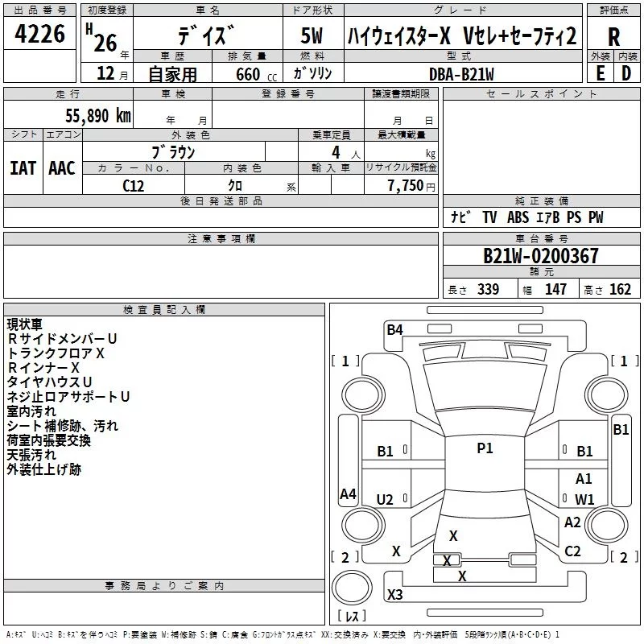Image resolution: width=644 pixels, height=644 pixels.
Task: Click the recycle deposit value 7,750円
Action: [x=411, y=185]
